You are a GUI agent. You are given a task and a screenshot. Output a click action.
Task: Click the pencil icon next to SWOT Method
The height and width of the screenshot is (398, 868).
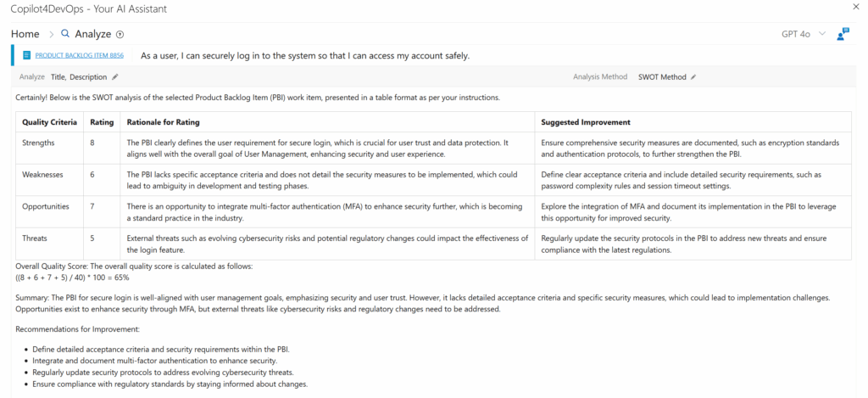click(693, 77)
